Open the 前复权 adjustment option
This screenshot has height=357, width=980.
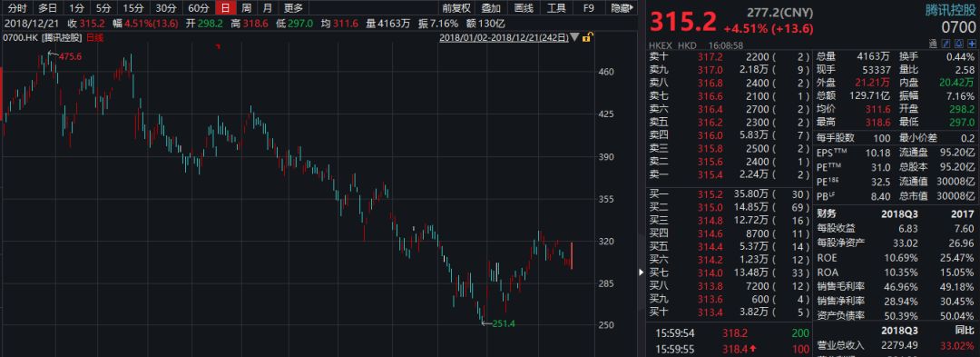coord(456,8)
